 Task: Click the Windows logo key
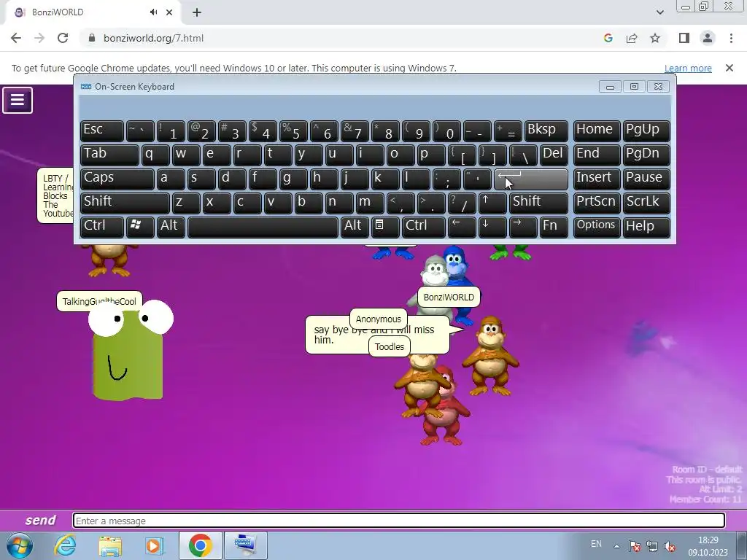(140, 227)
